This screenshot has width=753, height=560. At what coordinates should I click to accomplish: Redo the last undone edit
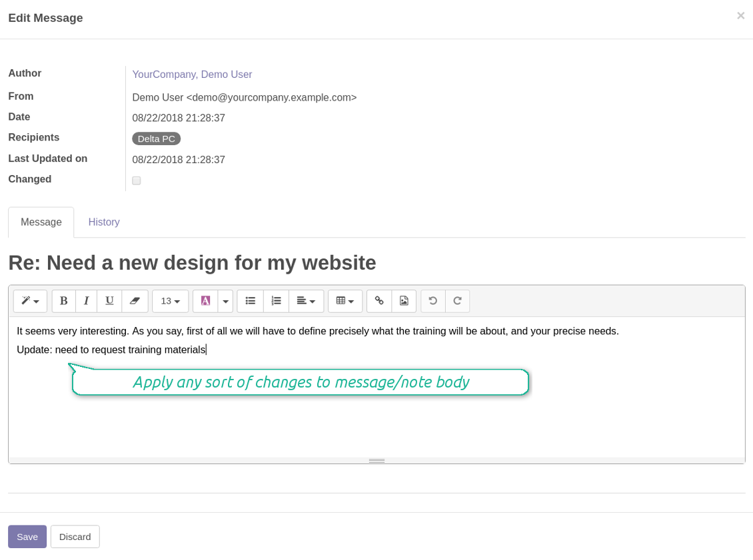pyautogui.click(x=458, y=301)
